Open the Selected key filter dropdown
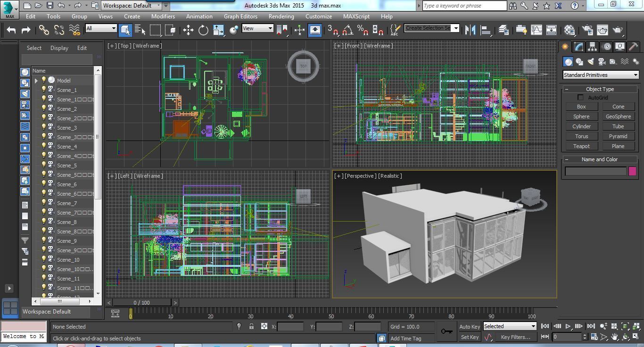 (510, 326)
